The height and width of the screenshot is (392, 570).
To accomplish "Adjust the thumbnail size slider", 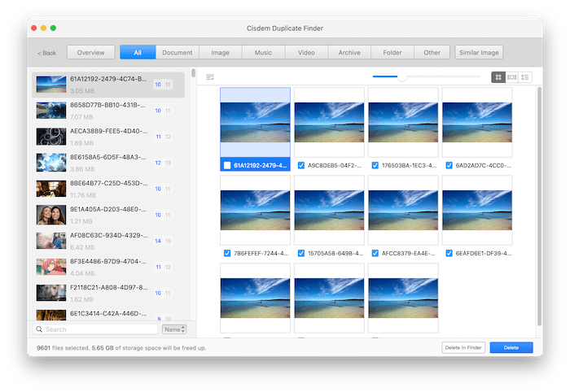I will point(401,77).
